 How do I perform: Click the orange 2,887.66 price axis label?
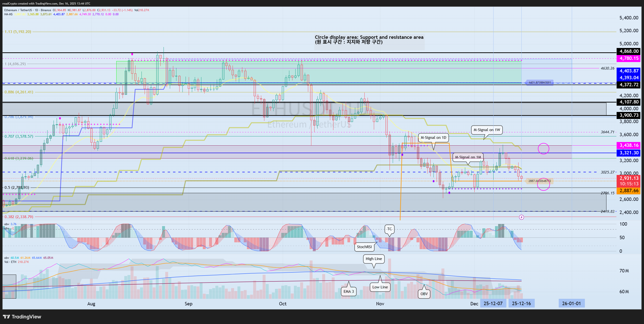coord(628,190)
